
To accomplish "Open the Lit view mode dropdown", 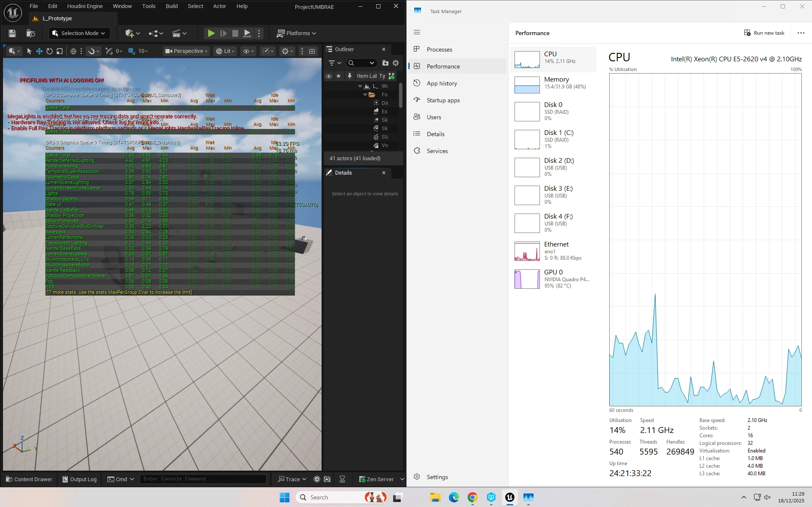I will pyautogui.click(x=225, y=51).
